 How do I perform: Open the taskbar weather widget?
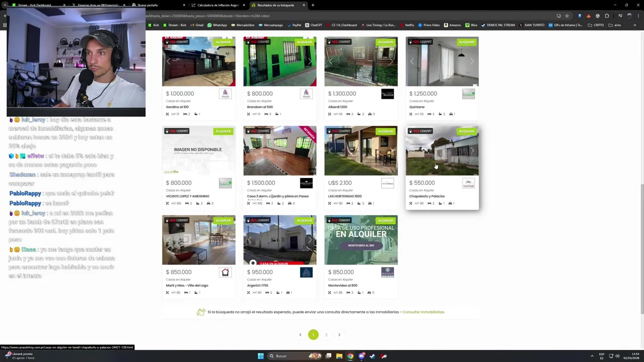pos(19,355)
